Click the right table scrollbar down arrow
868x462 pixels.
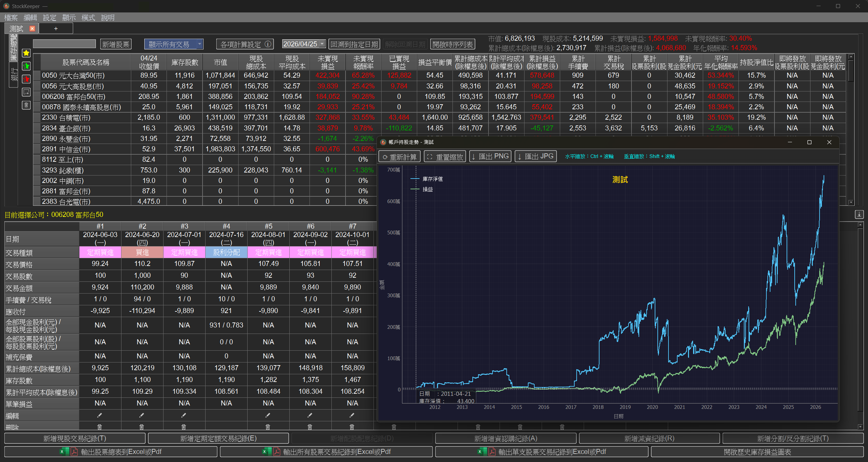point(851,202)
